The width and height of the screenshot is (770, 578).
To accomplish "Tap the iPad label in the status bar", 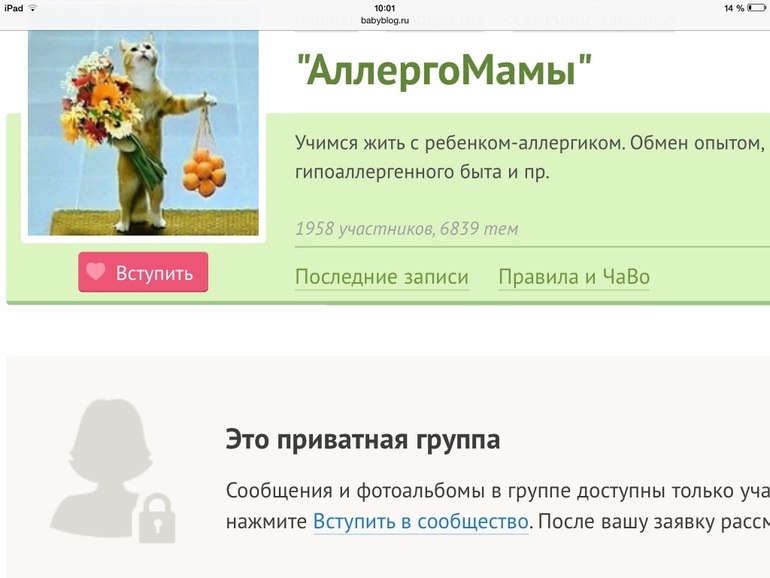I will (14, 8).
